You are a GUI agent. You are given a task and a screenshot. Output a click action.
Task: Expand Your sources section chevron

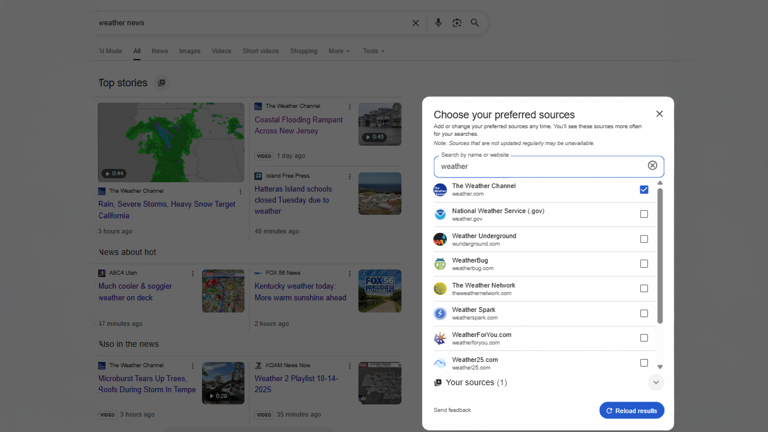click(656, 382)
